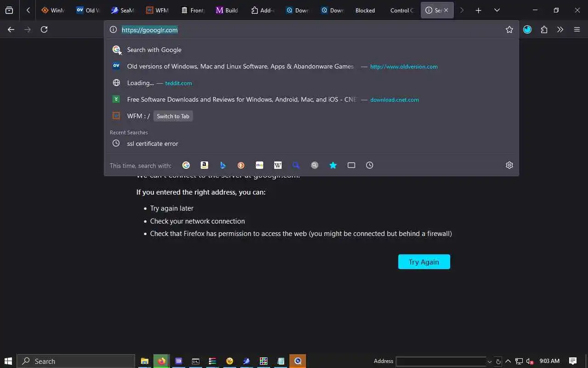Search with Wikipedia engine icon
588x368 pixels.
(x=278, y=165)
